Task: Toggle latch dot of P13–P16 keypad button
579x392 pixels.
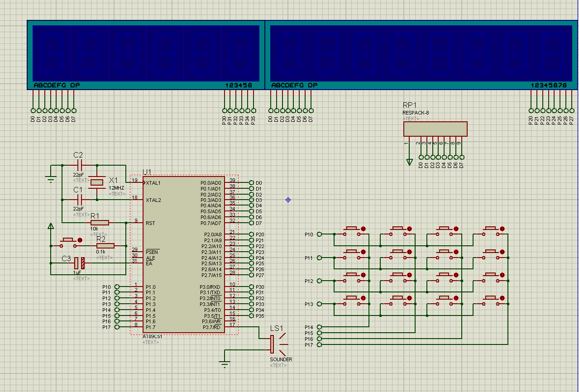Action: (x=456, y=298)
